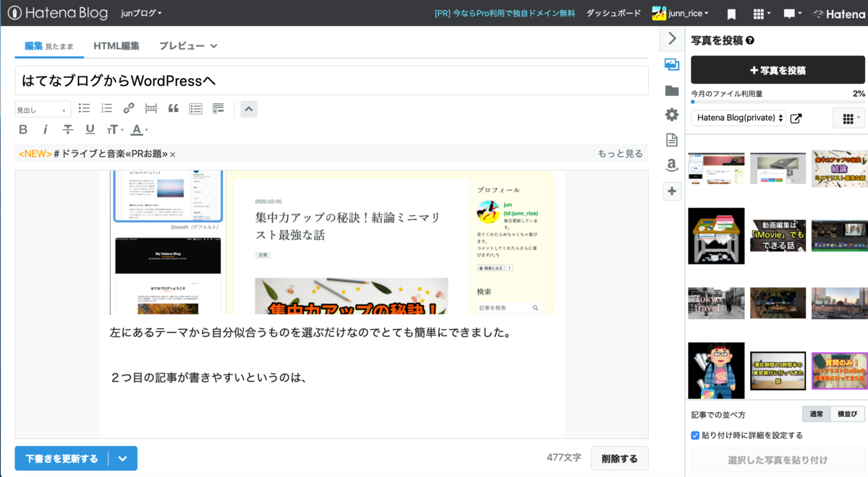Screen dimensions: 868x477
Task: Open editor options gear sidebar tab
Action: 672,115
